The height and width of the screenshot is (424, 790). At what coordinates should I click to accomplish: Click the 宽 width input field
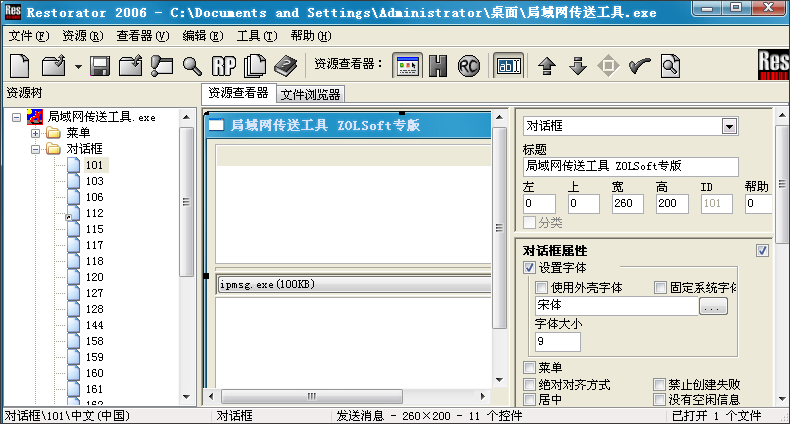pyautogui.click(x=627, y=204)
